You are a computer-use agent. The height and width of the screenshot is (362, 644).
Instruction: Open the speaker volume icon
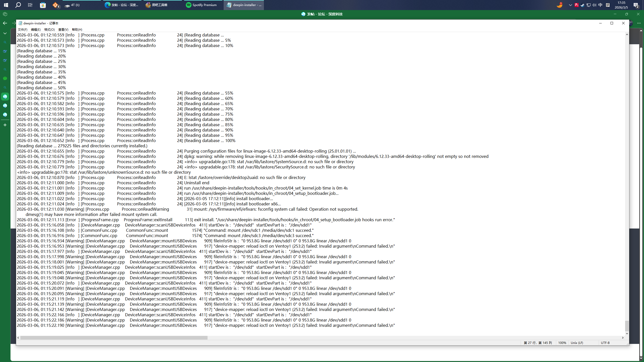594,5
